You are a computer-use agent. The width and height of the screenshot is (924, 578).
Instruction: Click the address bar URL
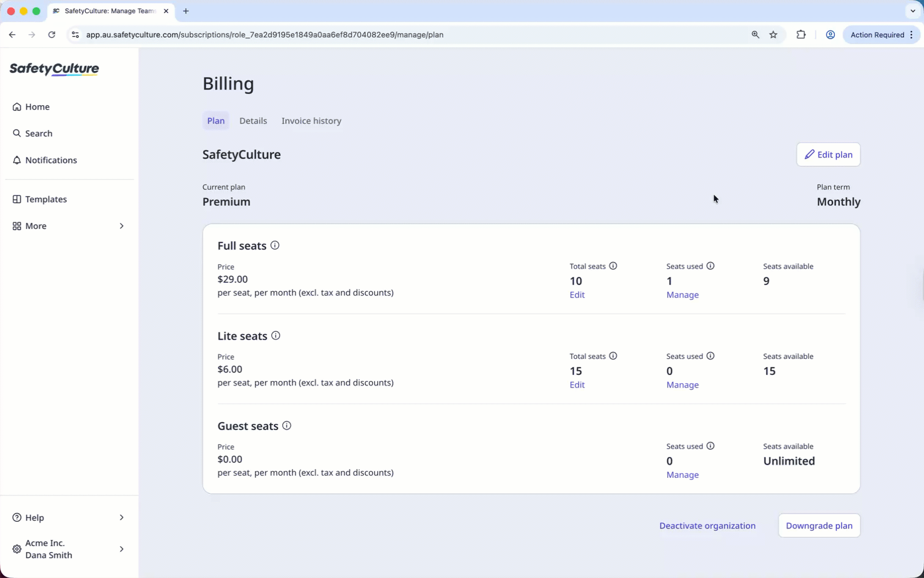(265, 35)
